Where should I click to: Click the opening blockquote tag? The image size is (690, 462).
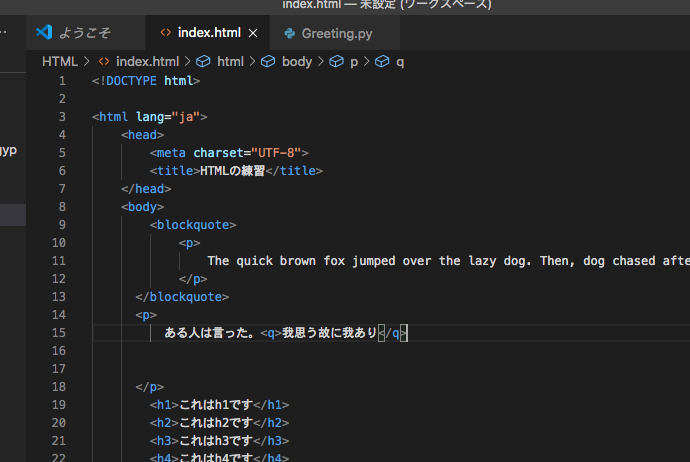tap(193, 225)
